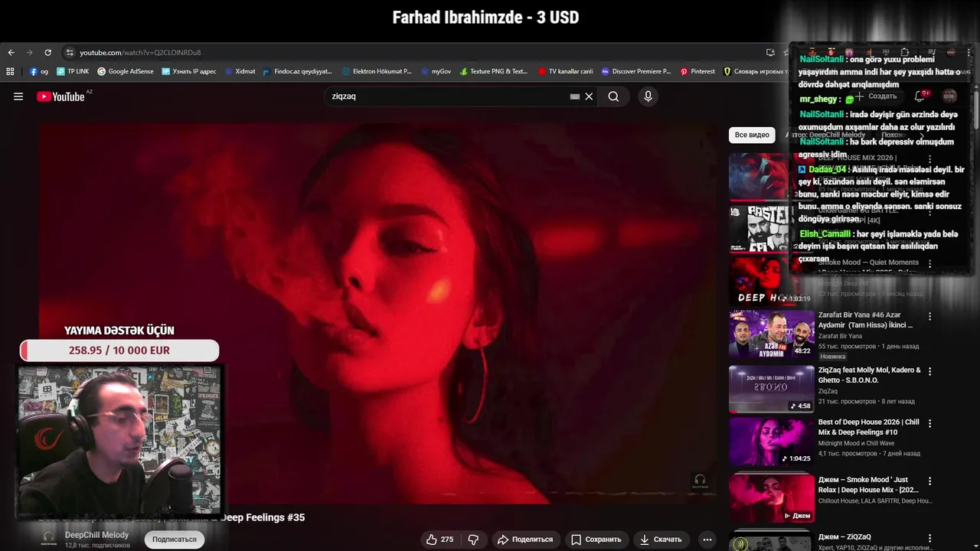The image size is (980, 551).
Task: Open options for Best of Deep House 2026
Action: pyautogui.click(x=930, y=423)
